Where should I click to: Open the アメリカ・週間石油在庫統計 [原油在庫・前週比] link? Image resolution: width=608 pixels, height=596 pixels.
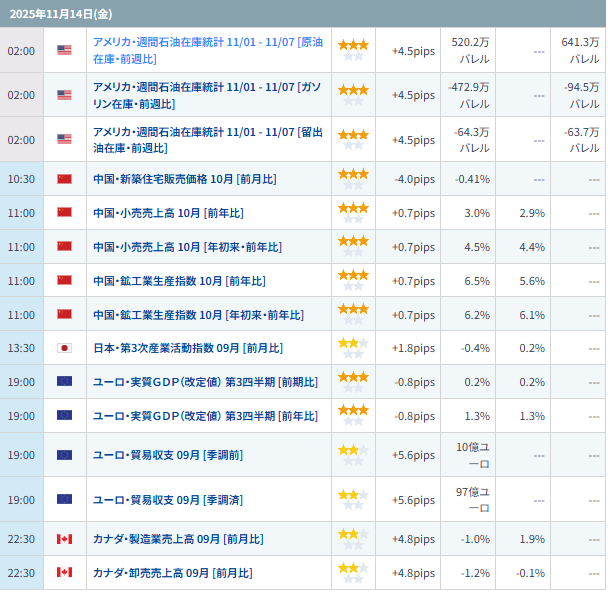[x=207, y=51]
